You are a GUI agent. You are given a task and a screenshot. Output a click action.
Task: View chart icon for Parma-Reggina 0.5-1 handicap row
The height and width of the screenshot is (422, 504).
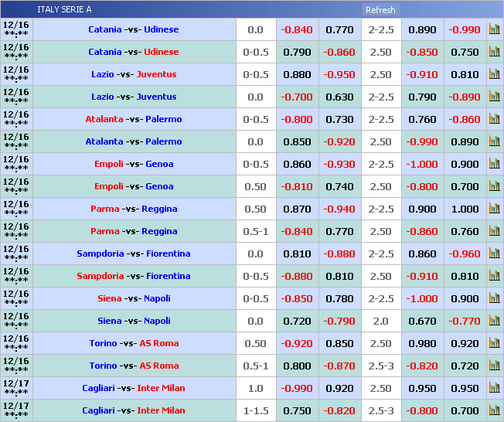(x=494, y=232)
